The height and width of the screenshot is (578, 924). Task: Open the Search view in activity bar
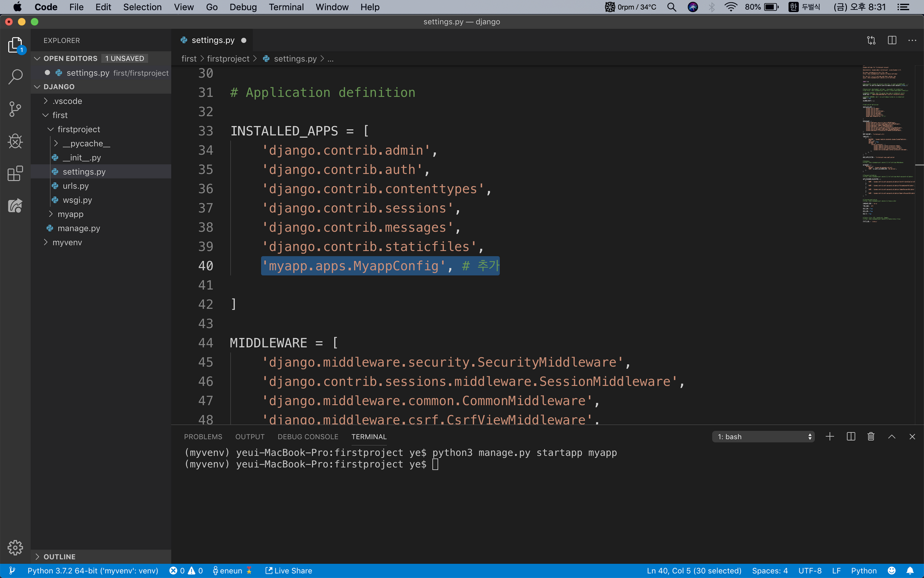[x=15, y=77]
